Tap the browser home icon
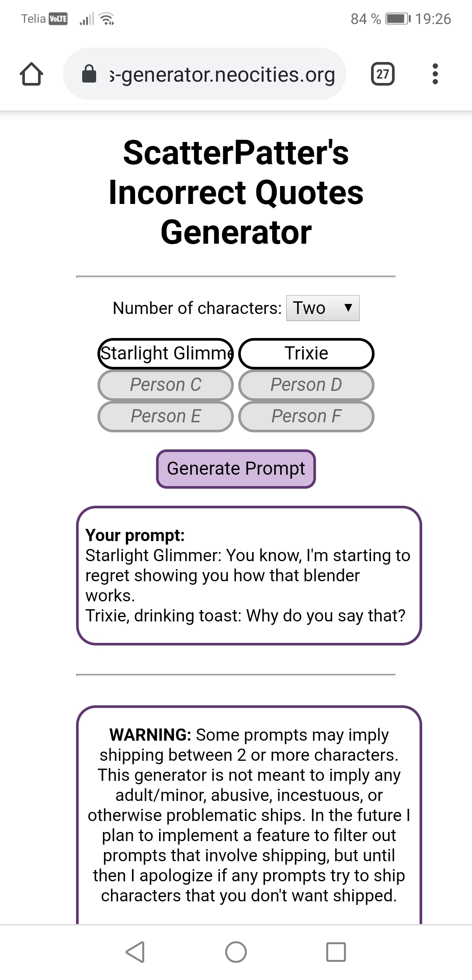 31,74
